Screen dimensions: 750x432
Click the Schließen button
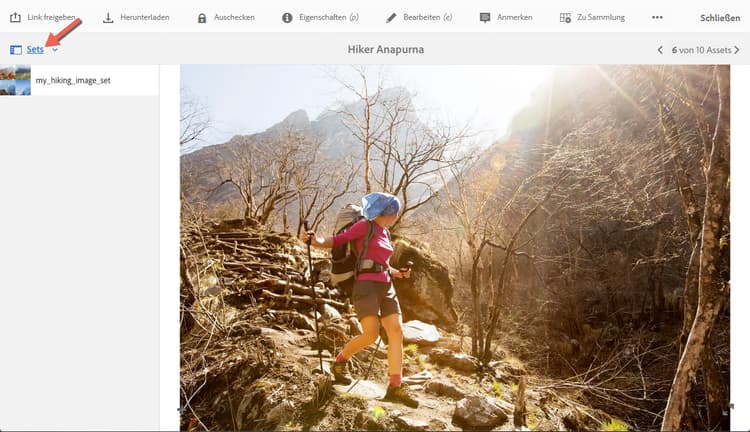coord(720,18)
